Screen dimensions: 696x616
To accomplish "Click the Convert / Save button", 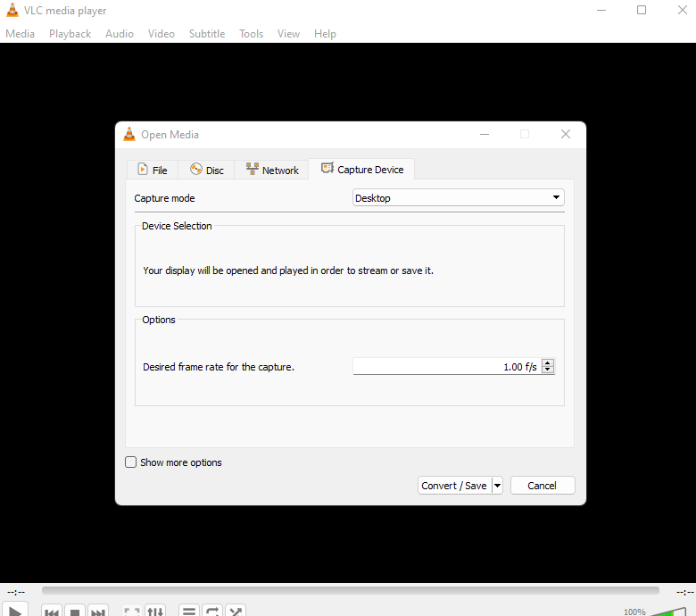I will coord(454,486).
